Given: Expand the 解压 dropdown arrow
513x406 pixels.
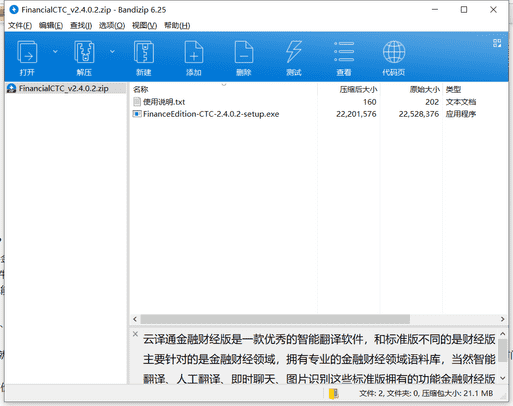Looking at the screenshot, I should 112,51.
